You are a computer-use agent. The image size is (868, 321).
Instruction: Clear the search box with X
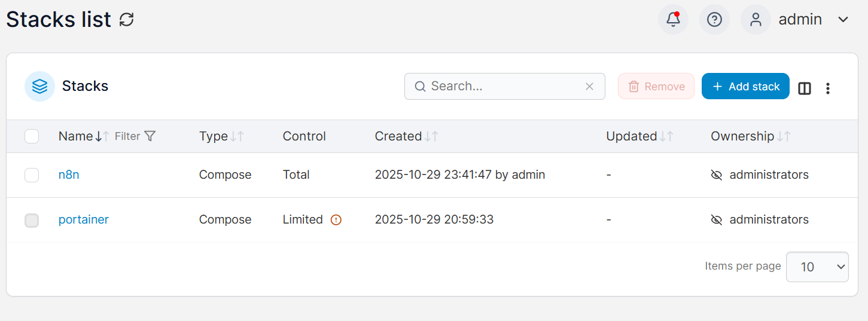(589, 87)
